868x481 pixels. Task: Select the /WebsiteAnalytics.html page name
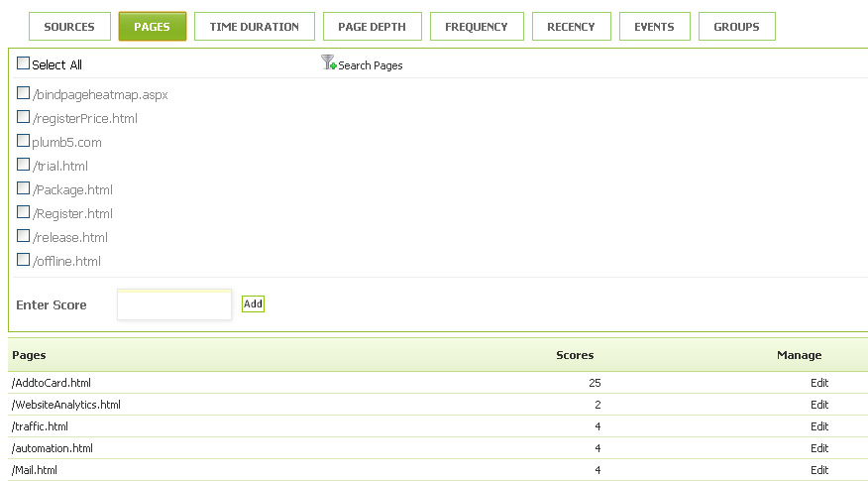coord(65,405)
